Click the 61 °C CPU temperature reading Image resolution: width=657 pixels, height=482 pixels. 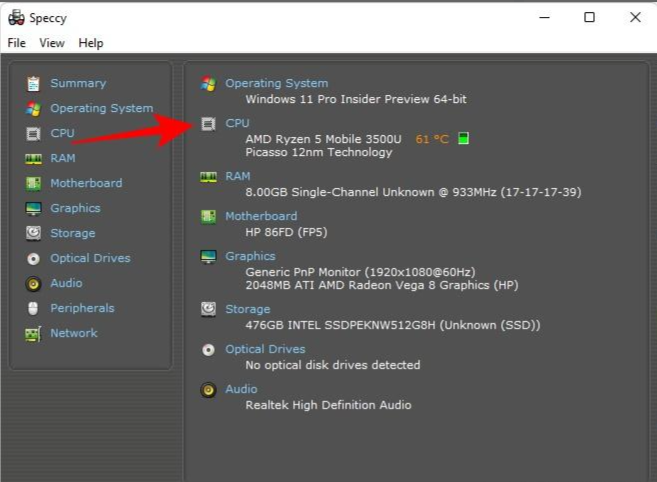(432, 139)
